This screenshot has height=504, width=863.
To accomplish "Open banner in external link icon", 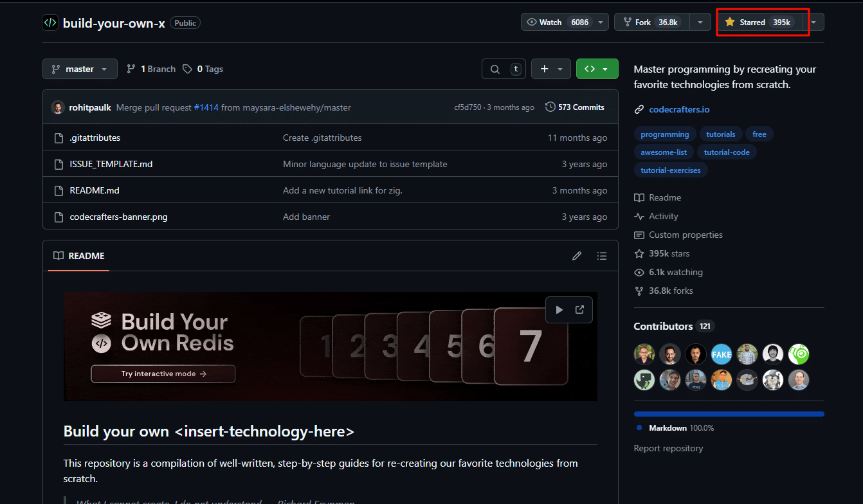I will pyautogui.click(x=579, y=310).
